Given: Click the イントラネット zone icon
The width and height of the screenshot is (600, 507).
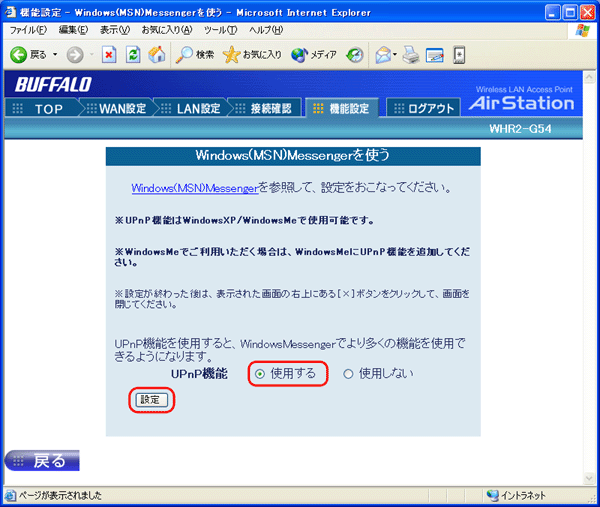Looking at the screenshot, I should (492, 495).
